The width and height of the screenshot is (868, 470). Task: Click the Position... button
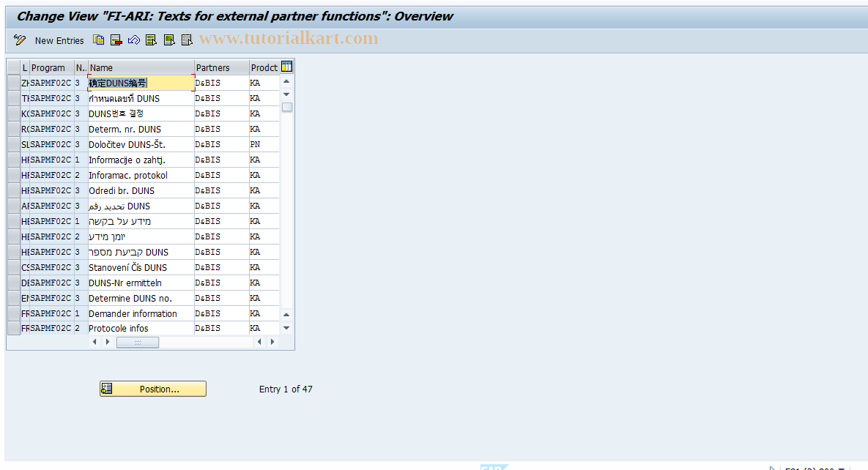[153, 389]
